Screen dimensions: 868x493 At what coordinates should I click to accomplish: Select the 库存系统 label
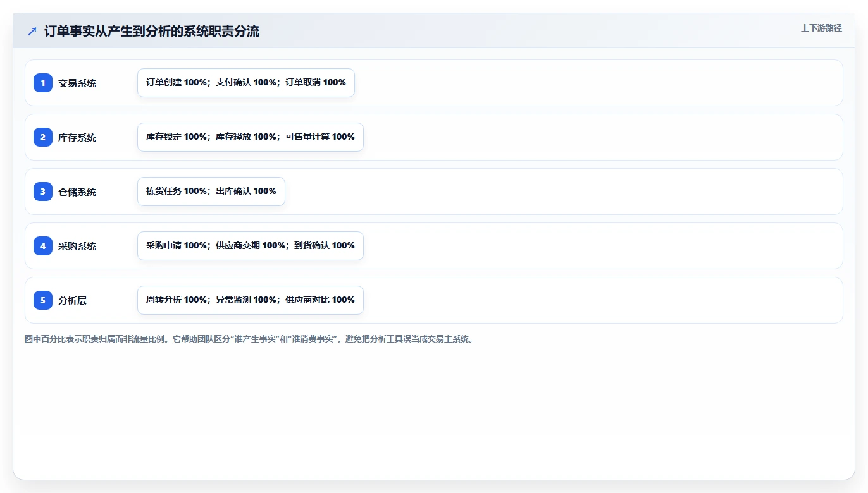(77, 137)
